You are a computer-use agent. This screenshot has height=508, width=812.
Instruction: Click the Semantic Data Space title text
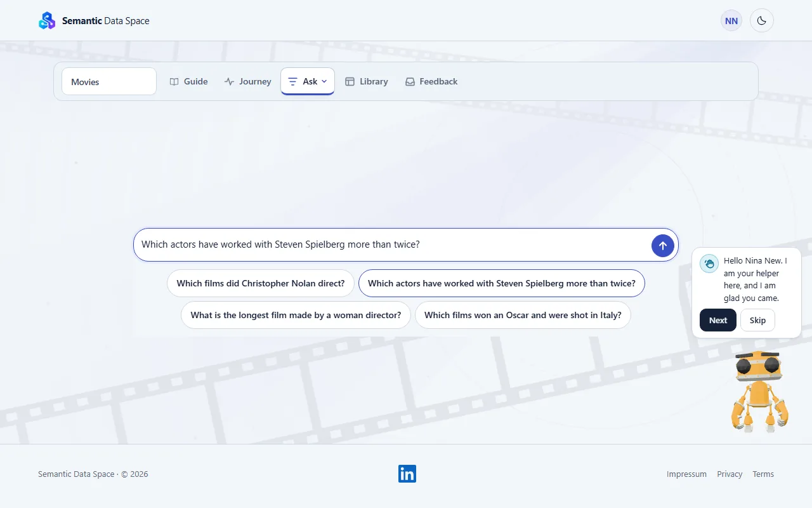tap(106, 21)
